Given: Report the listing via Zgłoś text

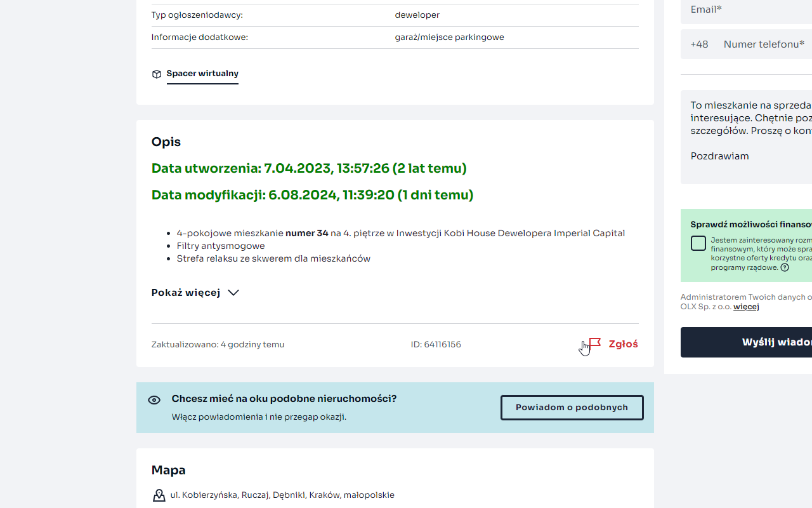Looking at the screenshot, I should coord(623,344).
